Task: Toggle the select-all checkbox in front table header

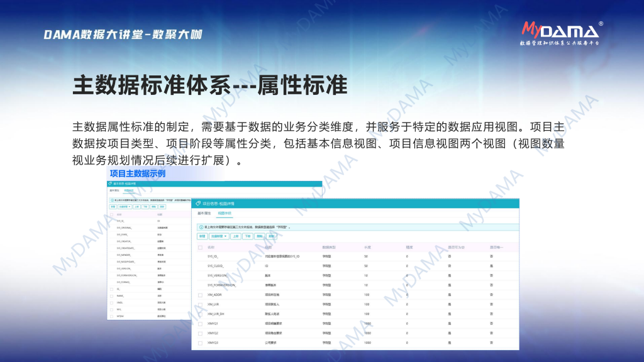Action: pos(200,247)
